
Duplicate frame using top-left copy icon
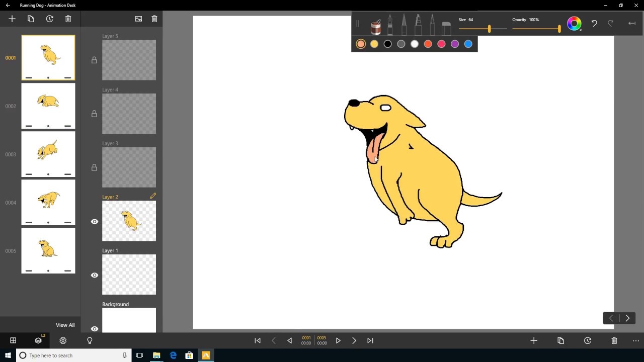click(x=31, y=19)
